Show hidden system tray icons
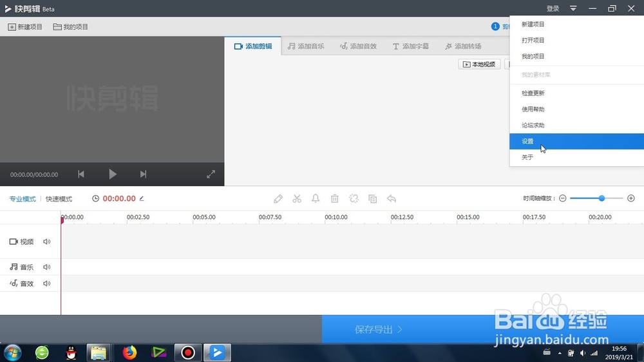 click(x=560, y=353)
